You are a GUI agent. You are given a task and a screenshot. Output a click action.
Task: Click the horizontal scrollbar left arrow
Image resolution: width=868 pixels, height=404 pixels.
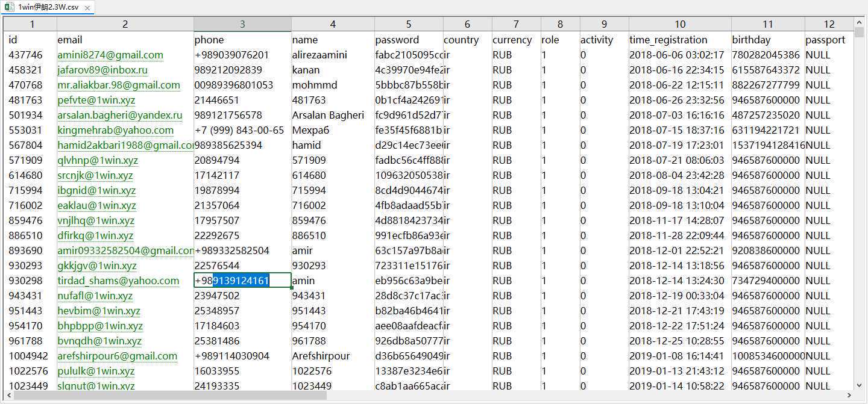click(8, 396)
